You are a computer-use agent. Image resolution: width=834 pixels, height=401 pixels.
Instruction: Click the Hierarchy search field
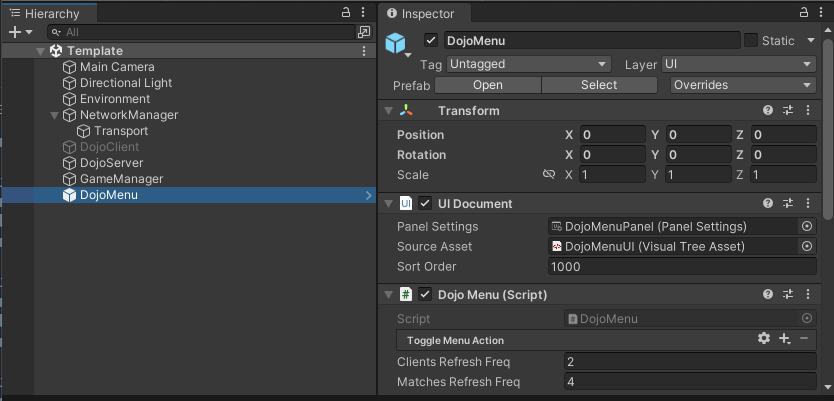[x=201, y=32]
